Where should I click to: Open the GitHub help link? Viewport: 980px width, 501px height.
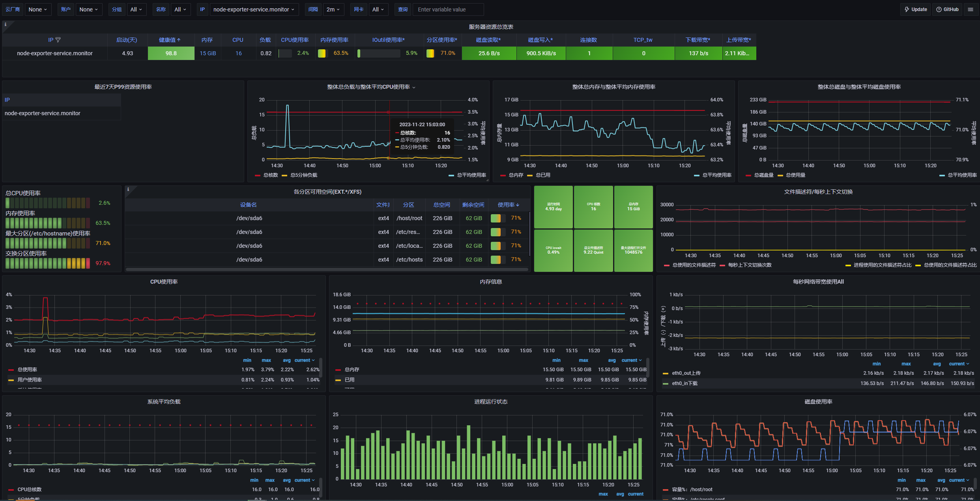tap(948, 9)
